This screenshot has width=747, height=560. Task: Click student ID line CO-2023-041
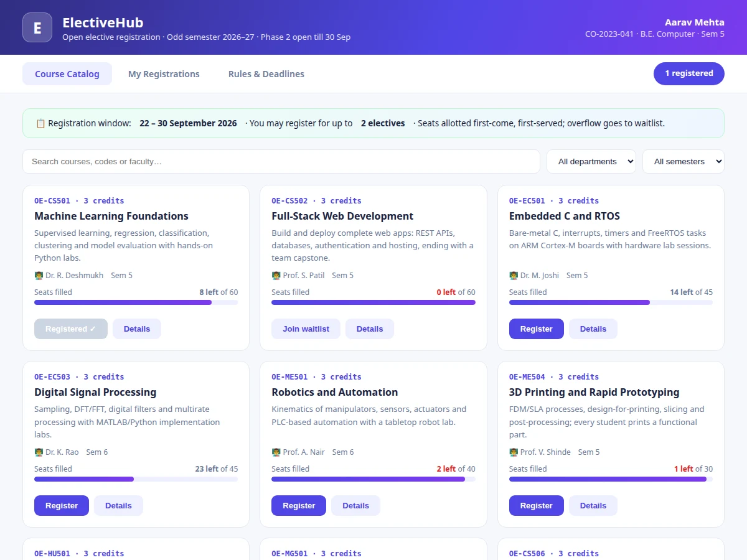(655, 34)
